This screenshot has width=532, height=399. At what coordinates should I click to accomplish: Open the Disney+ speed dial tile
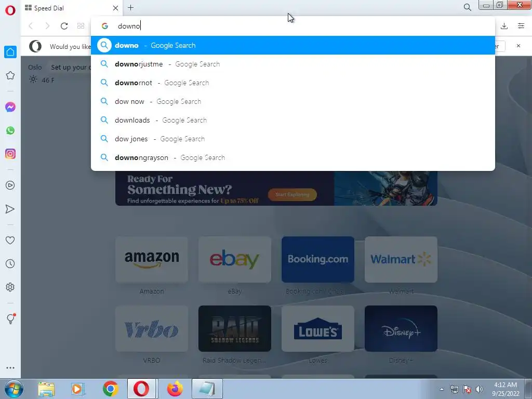pyautogui.click(x=401, y=328)
